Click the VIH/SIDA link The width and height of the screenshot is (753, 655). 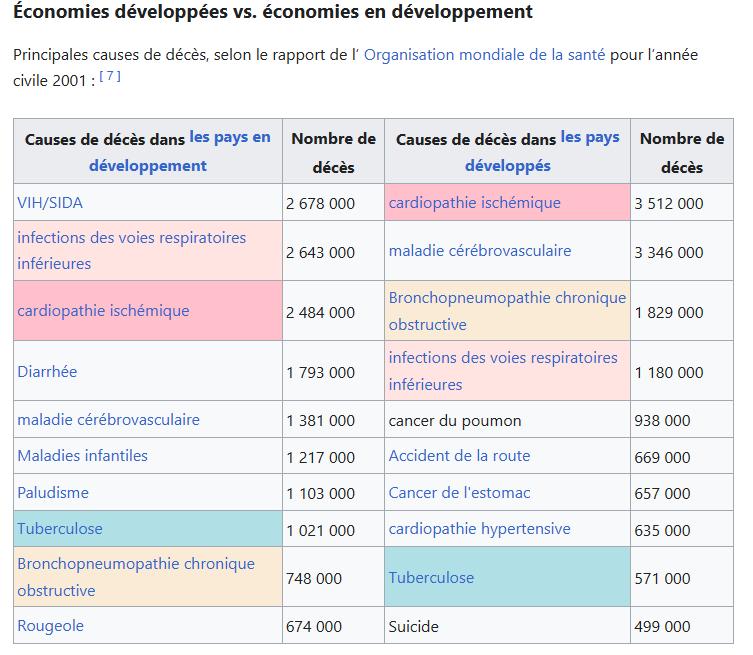50,202
